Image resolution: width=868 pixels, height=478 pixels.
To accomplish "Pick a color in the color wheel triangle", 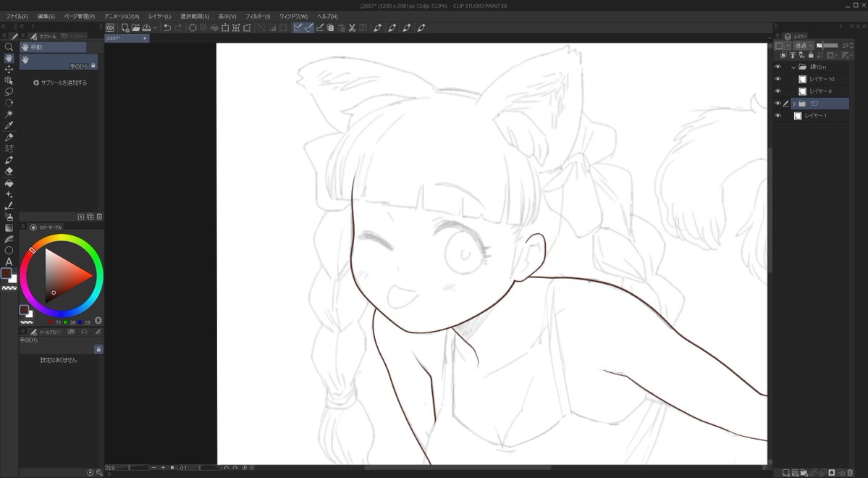I will [64, 275].
